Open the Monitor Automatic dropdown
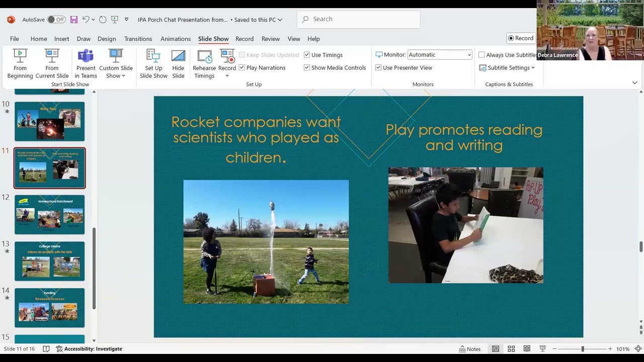 coord(439,55)
